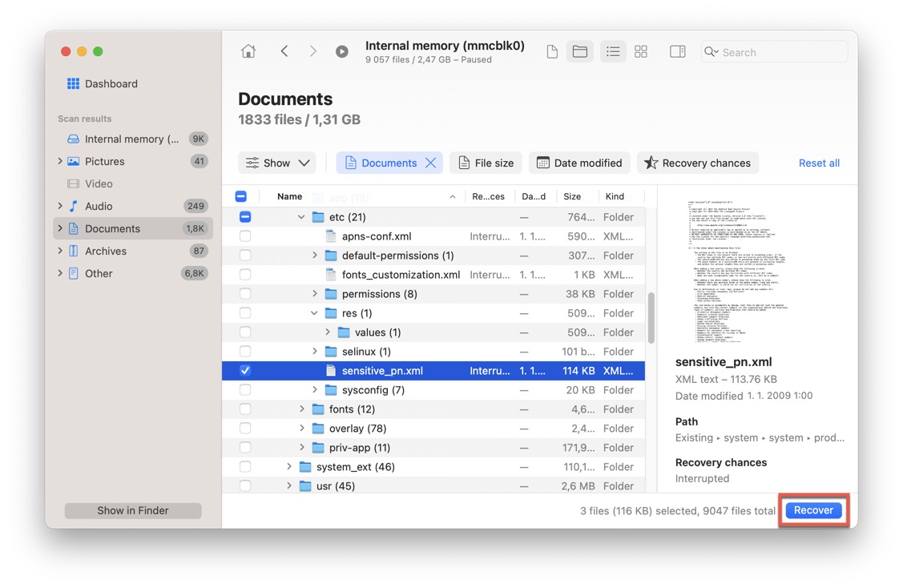The image size is (903, 588).
Task: Check the usr (45) checkbox
Action: click(x=245, y=486)
